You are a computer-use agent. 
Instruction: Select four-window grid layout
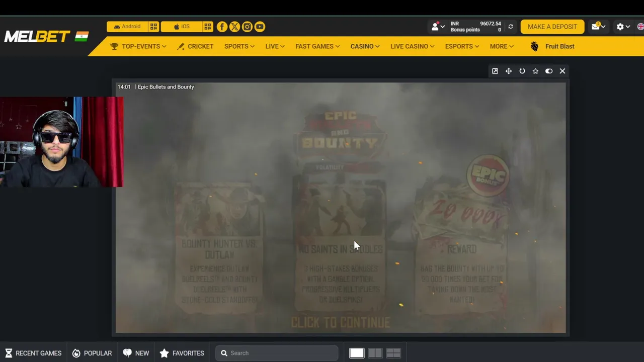coord(393,353)
